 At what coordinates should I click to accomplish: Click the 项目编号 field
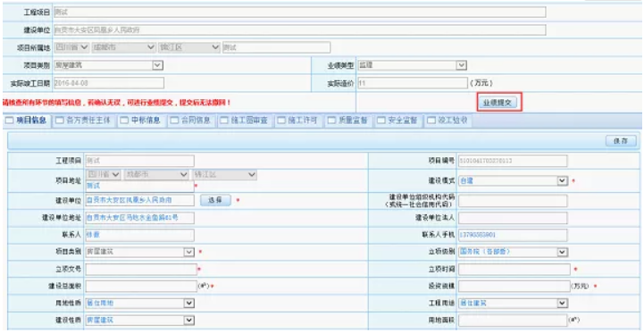(x=513, y=161)
